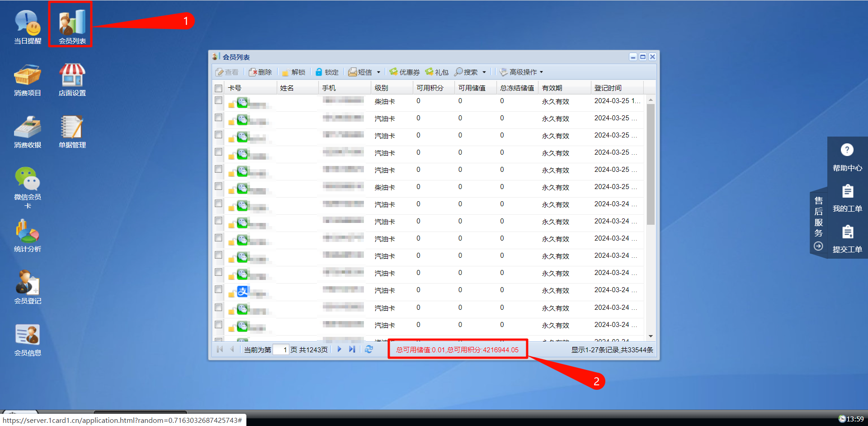Expand the 搜索 dropdown menu
This screenshot has width=868, height=426.
484,72
